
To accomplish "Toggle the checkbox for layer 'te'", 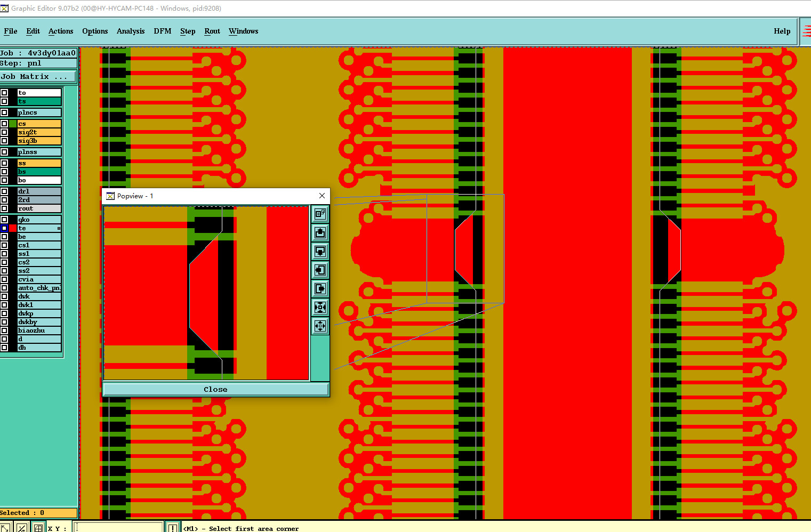I will 4,228.
